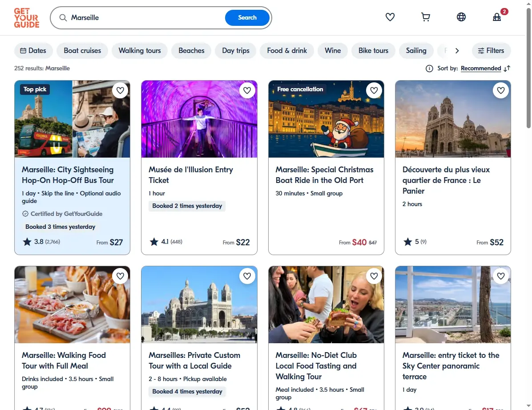
Task: Open the Filters panel
Action: [491, 51]
